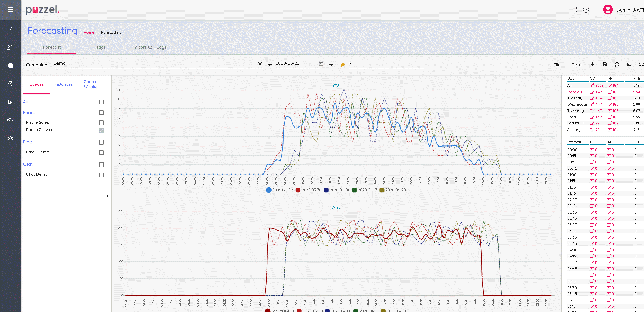Check the Phone Sales checkbox
Screen dimensions: 644x312
[x=101, y=123]
